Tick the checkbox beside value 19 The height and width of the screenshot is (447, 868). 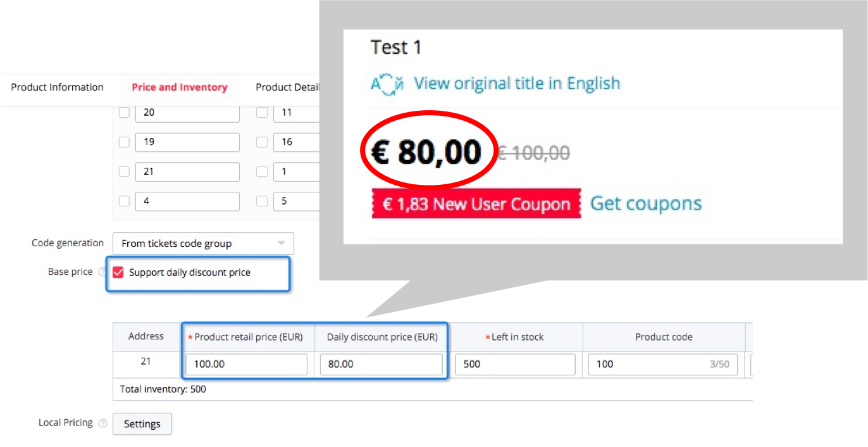(124, 142)
